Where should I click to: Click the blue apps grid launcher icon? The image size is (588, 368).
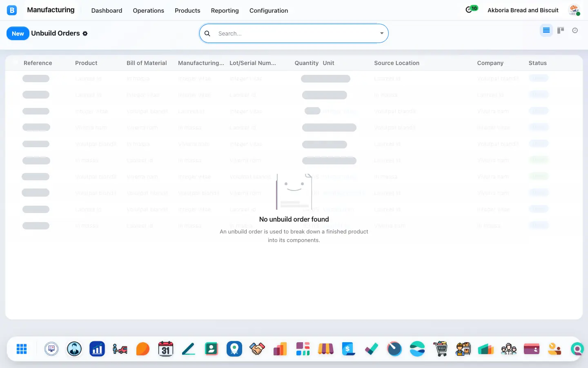(22, 349)
